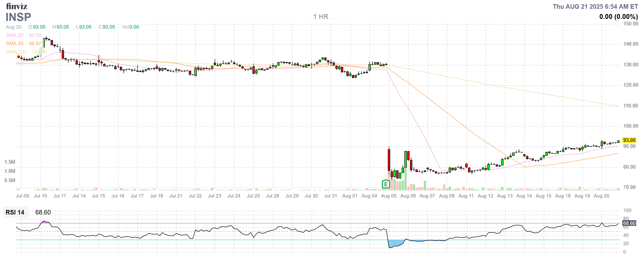644x259 pixels.
Task: Click the 150.00 price axis label
Action: (x=630, y=24)
